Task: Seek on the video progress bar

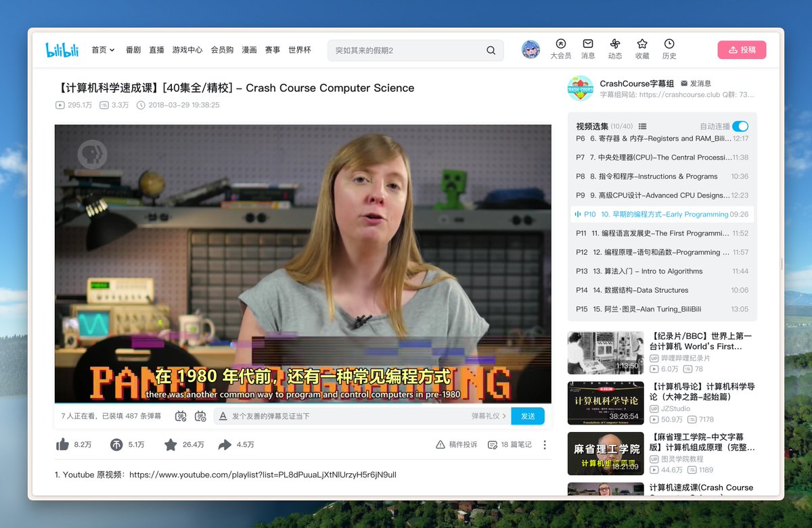Action: (302, 403)
